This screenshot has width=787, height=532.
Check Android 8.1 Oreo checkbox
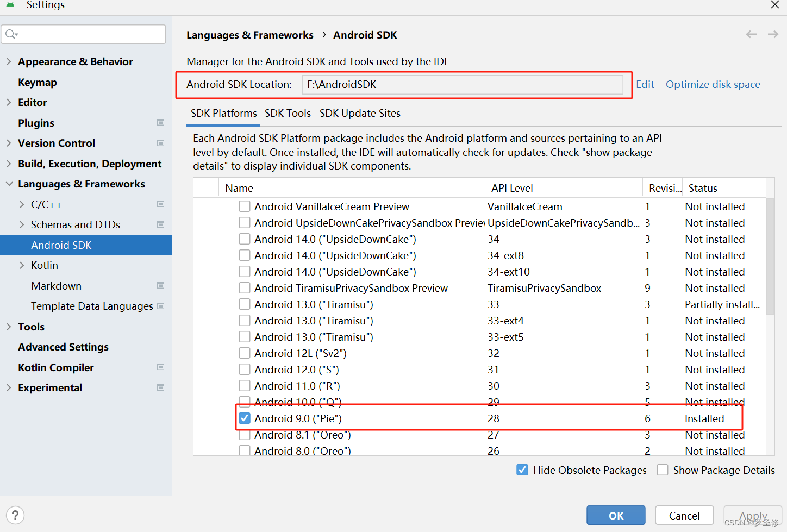click(245, 435)
